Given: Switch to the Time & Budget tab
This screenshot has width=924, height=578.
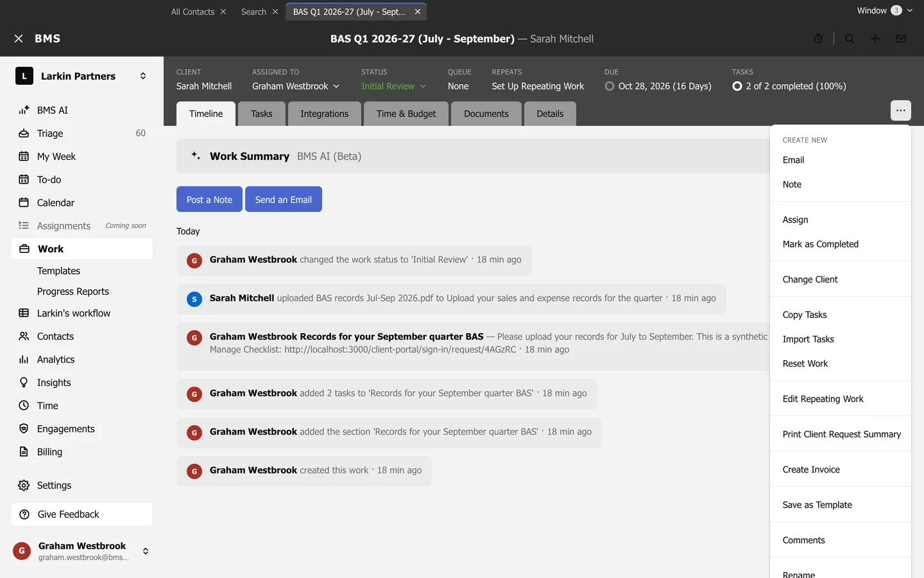Looking at the screenshot, I should tap(406, 114).
